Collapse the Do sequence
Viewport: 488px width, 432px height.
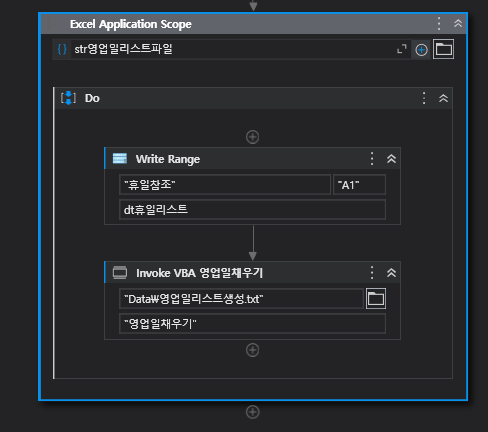[443, 98]
